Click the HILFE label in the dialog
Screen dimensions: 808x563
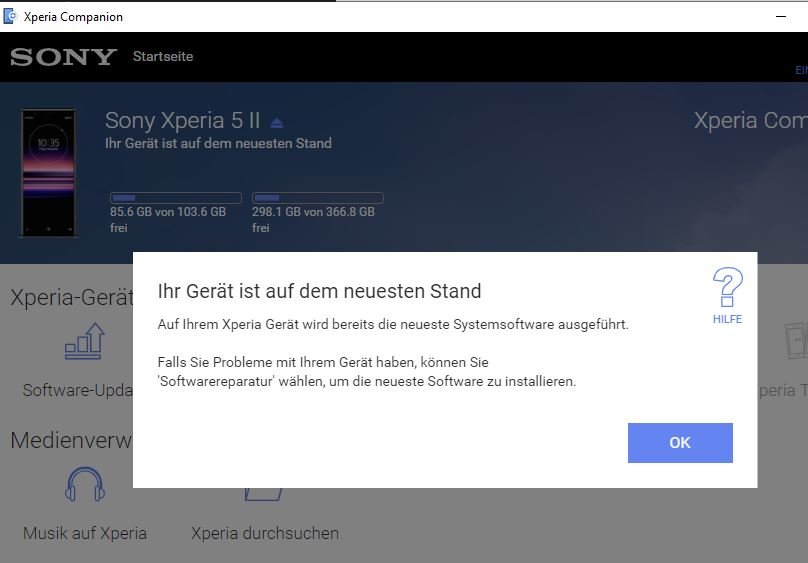pos(727,319)
